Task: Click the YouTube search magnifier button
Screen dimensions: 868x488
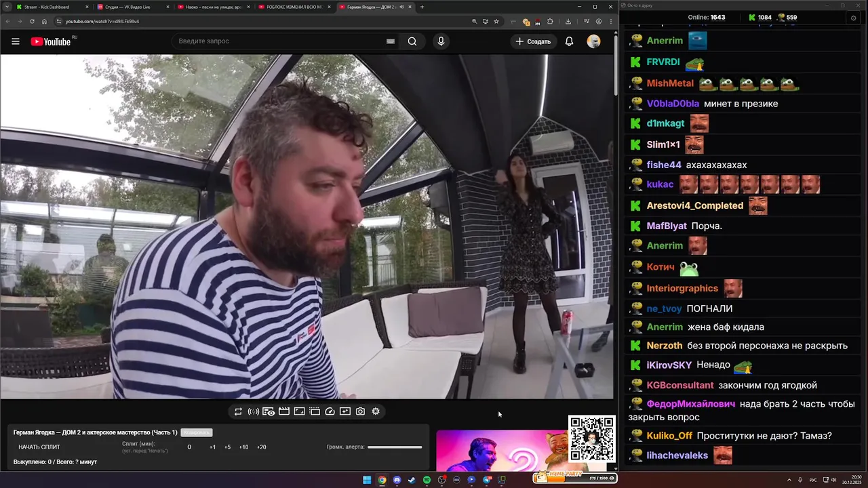Action: click(x=412, y=41)
